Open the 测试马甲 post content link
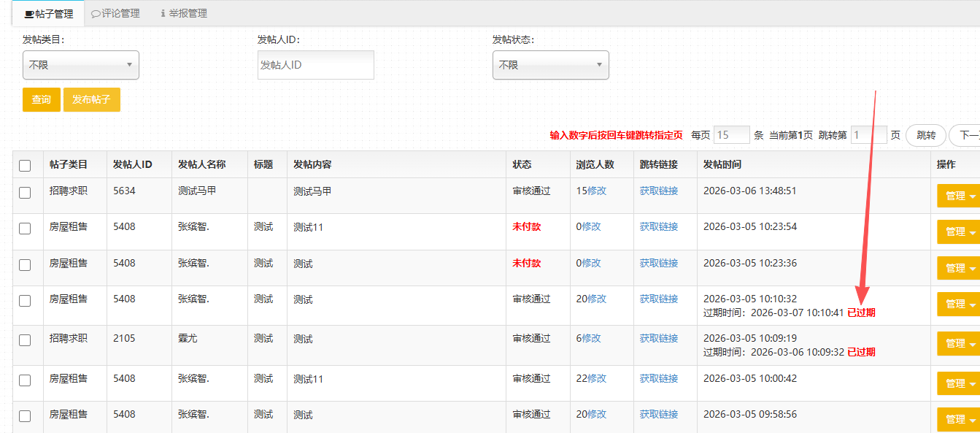The width and height of the screenshot is (980, 433). click(x=312, y=191)
